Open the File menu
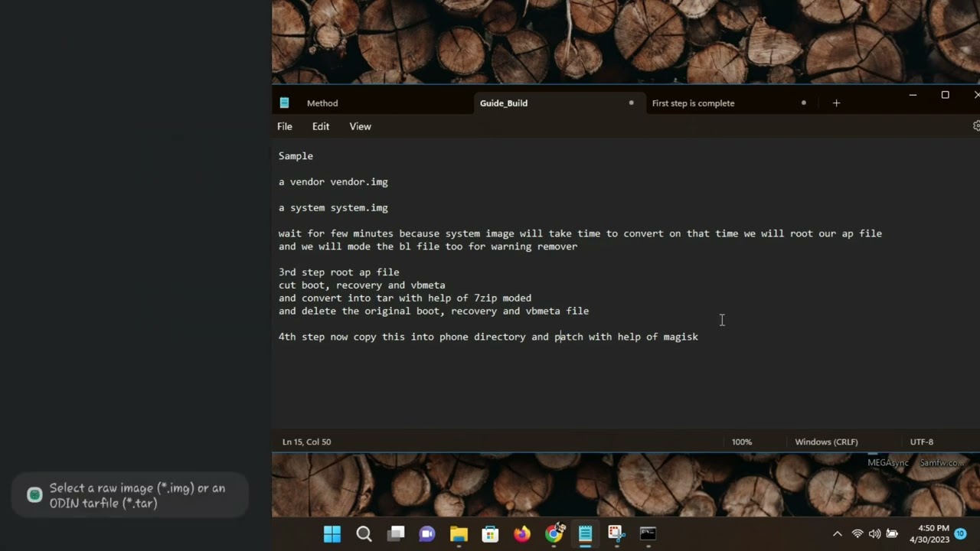 285,126
